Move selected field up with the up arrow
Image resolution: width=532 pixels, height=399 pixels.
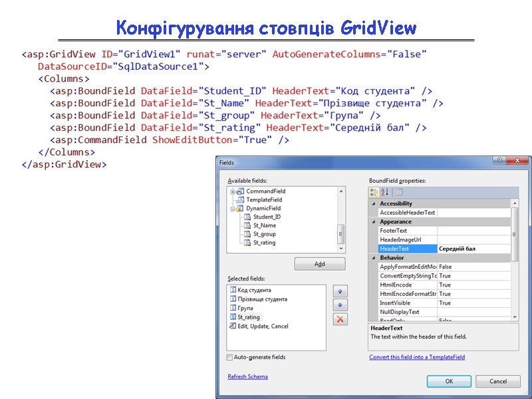pos(340,291)
